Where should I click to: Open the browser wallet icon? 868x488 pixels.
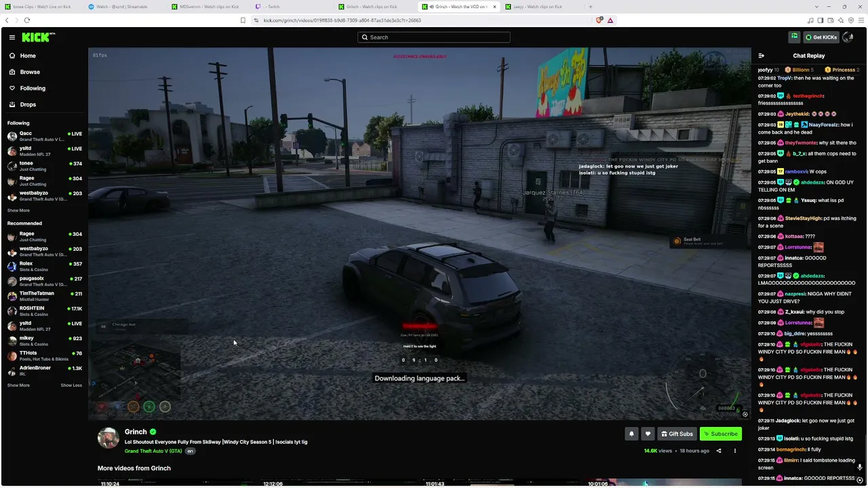(x=831, y=20)
